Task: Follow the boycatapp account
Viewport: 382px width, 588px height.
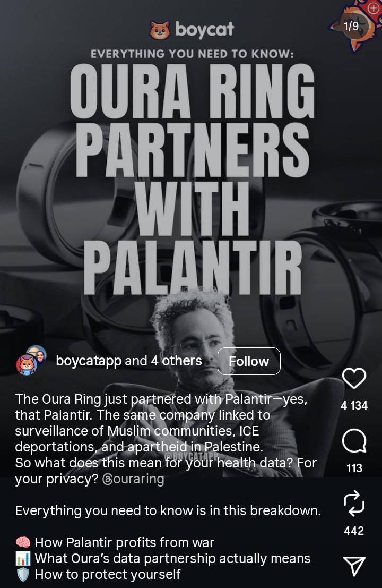Action: [249, 361]
